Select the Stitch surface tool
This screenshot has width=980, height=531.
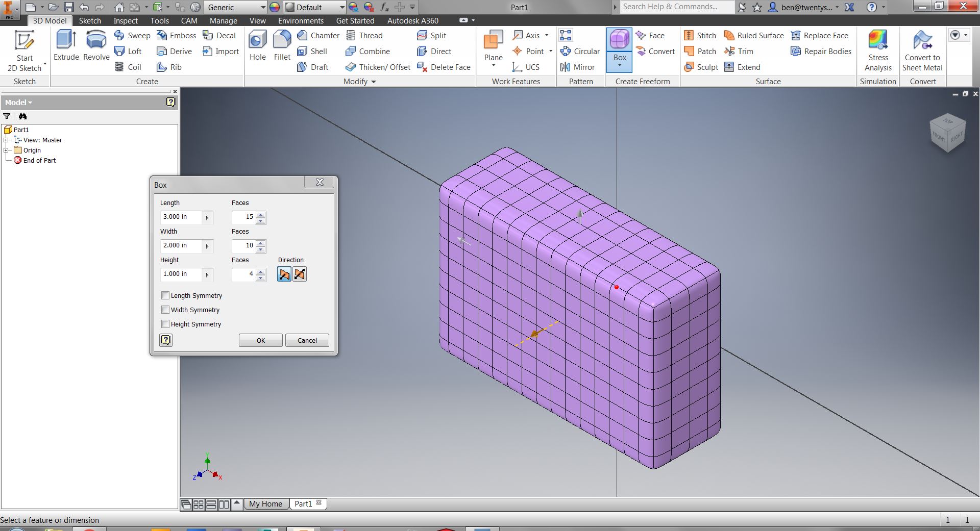click(x=700, y=35)
